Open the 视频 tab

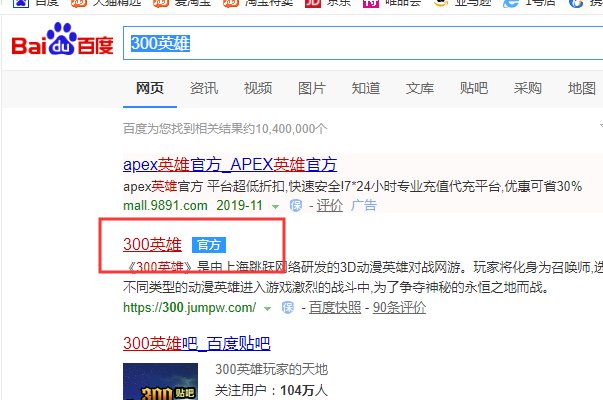coord(258,88)
